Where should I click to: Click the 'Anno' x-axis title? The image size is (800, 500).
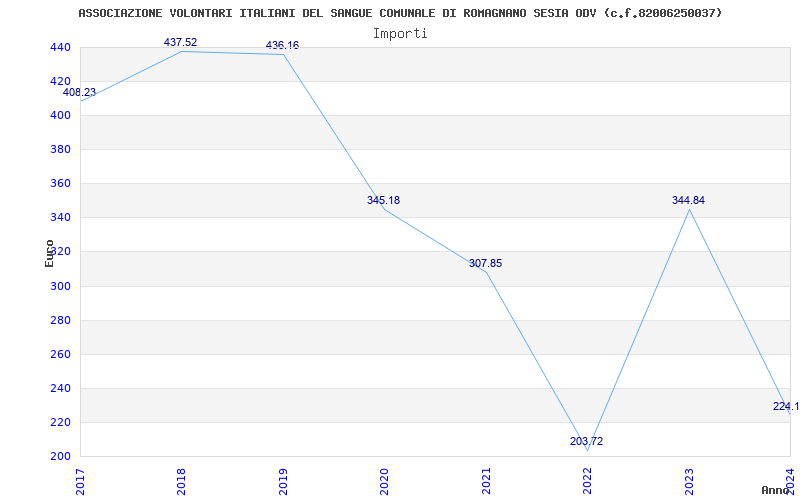click(x=774, y=490)
